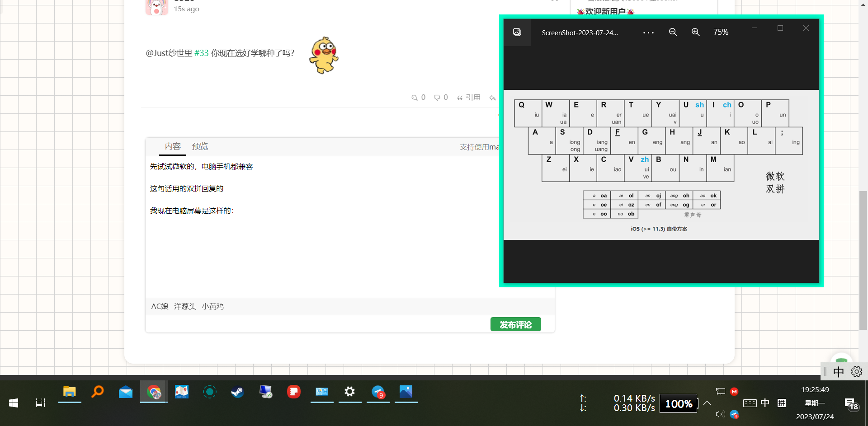The width and height of the screenshot is (868, 426).
Task: Launch Steam from the taskbar
Action: point(238,392)
